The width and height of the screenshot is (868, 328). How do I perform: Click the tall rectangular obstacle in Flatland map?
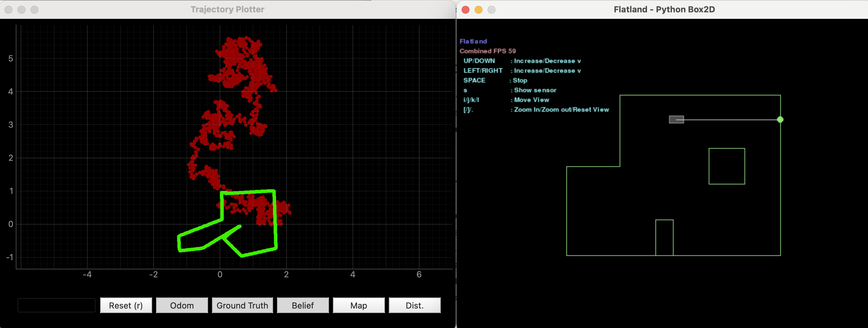tap(664, 237)
